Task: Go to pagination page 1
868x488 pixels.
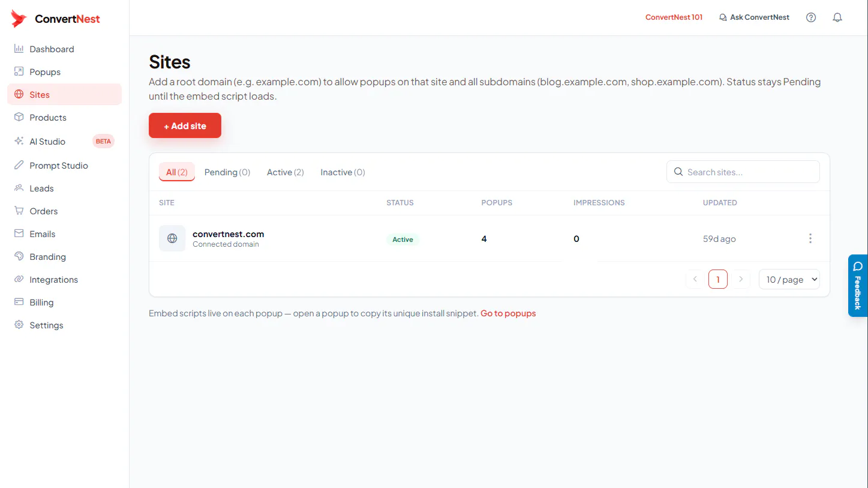Action: coord(718,279)
